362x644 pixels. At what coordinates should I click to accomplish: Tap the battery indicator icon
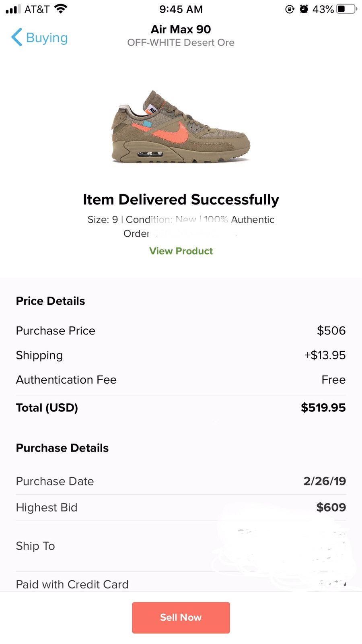[x=346, y=9]
